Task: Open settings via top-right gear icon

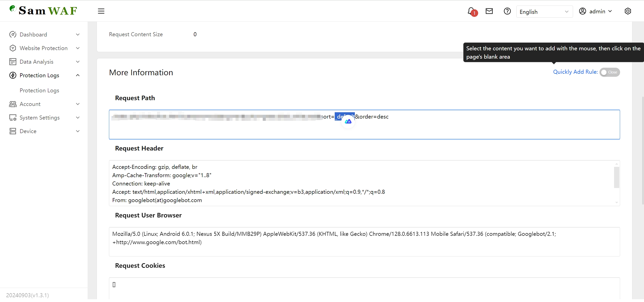Action: pyautogui.click(x=628, y=11)
